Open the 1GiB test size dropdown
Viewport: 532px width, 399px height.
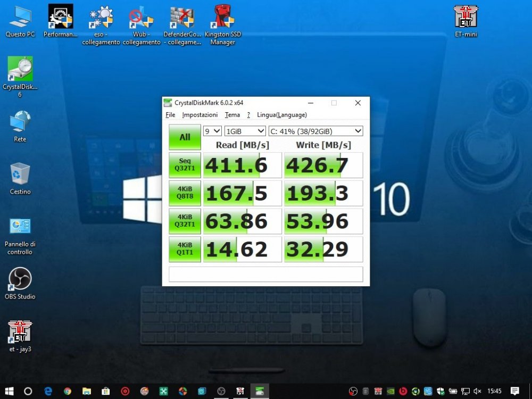[245, 131]
